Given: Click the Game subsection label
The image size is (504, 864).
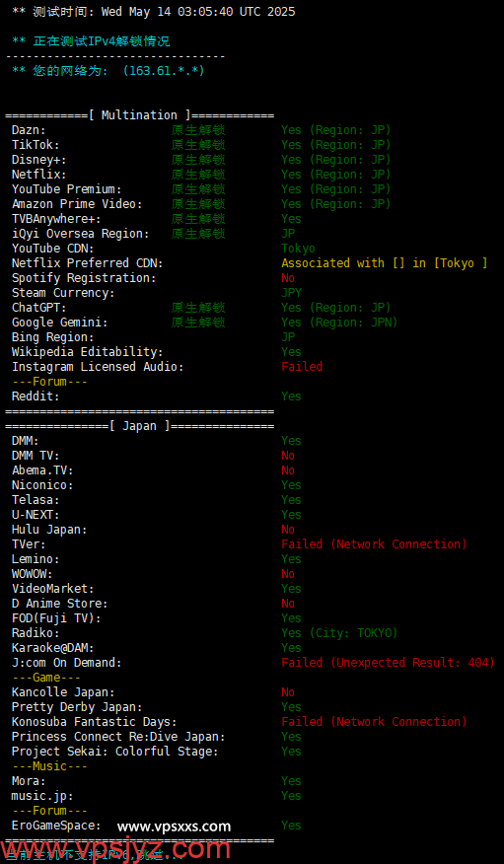Looking at the screenshot, I should [x=46, y=678].
